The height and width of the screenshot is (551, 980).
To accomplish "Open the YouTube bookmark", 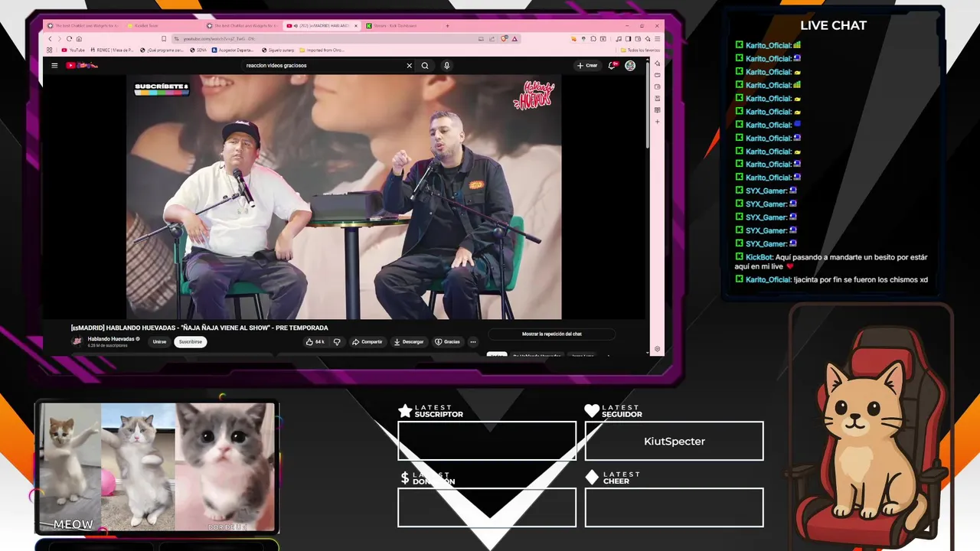I will click(x=73, y=51).
